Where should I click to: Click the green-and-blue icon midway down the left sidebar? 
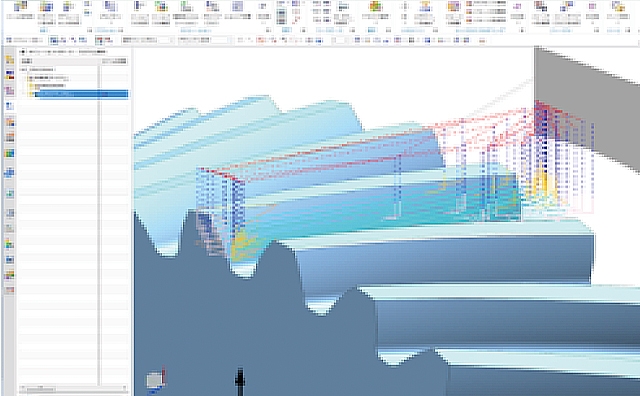click(x=9, y=153)
